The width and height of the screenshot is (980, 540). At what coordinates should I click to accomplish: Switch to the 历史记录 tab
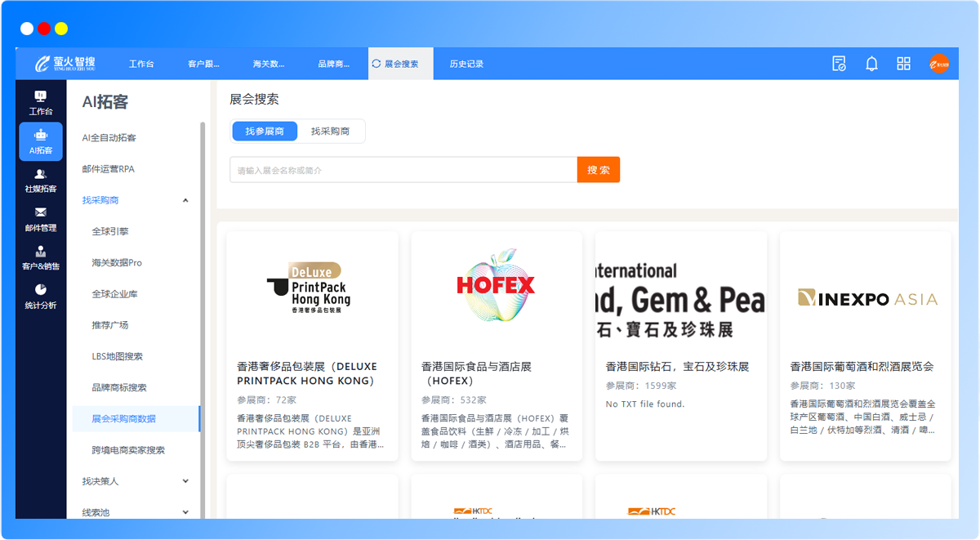point(466,64)
